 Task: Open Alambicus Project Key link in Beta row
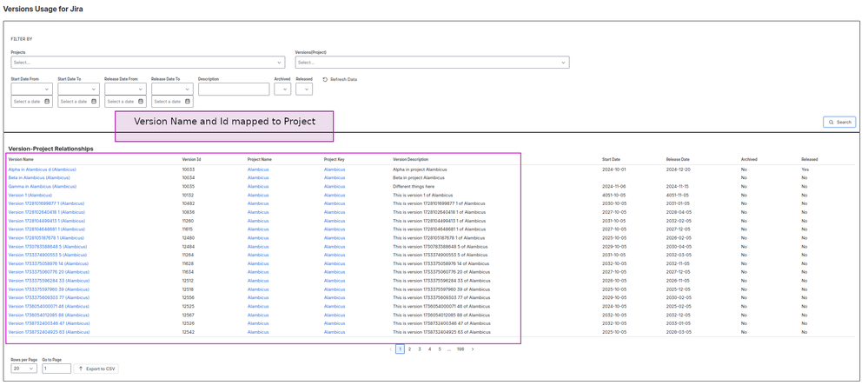point(335,177)
